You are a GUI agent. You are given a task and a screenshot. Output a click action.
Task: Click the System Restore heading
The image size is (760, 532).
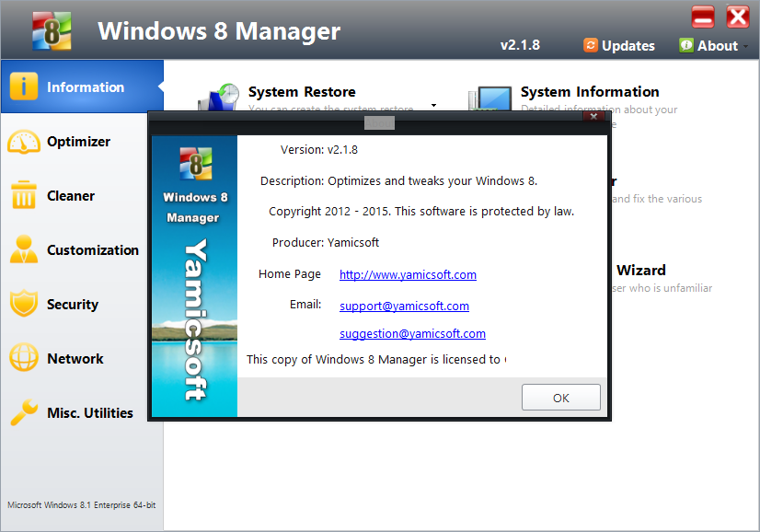(302, 92)
